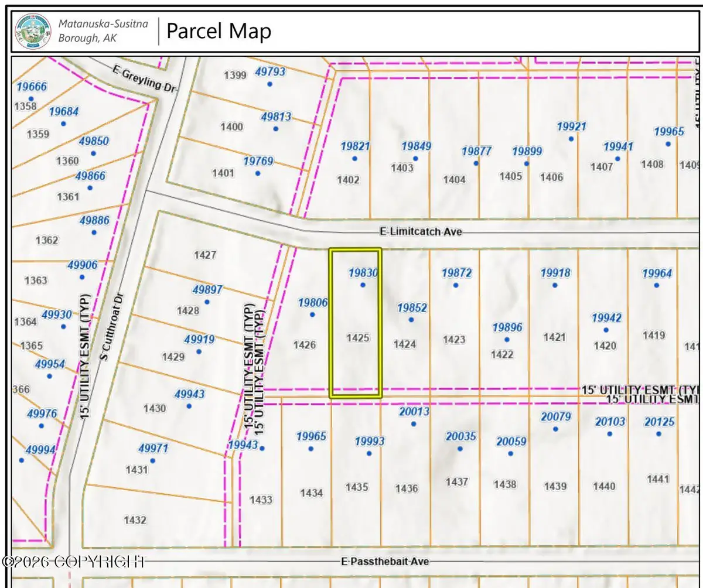Select the address point for 19993
703x588 pixels.
coord(369,453)
